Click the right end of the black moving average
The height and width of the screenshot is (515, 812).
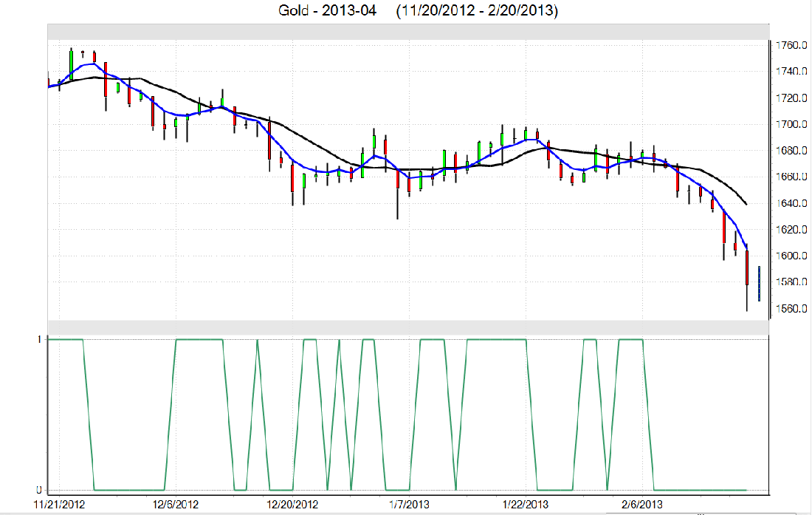pyautogui.click(x=746, y=203)
